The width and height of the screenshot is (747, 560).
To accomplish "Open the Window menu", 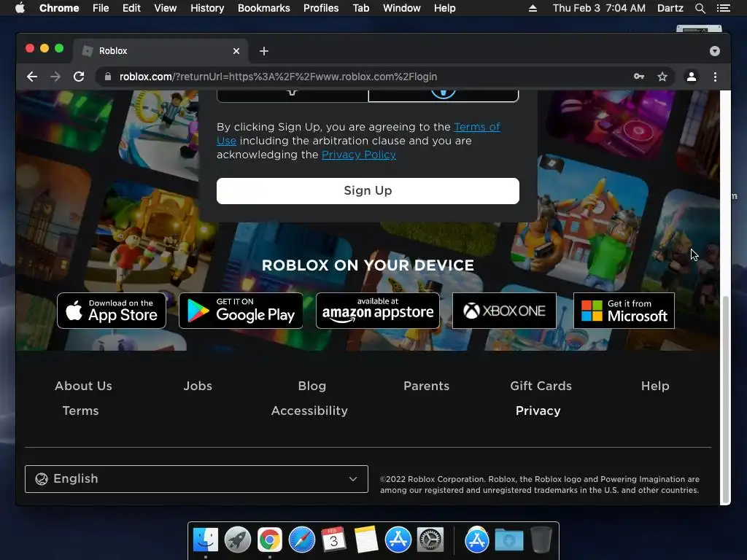I will (402, 8).
